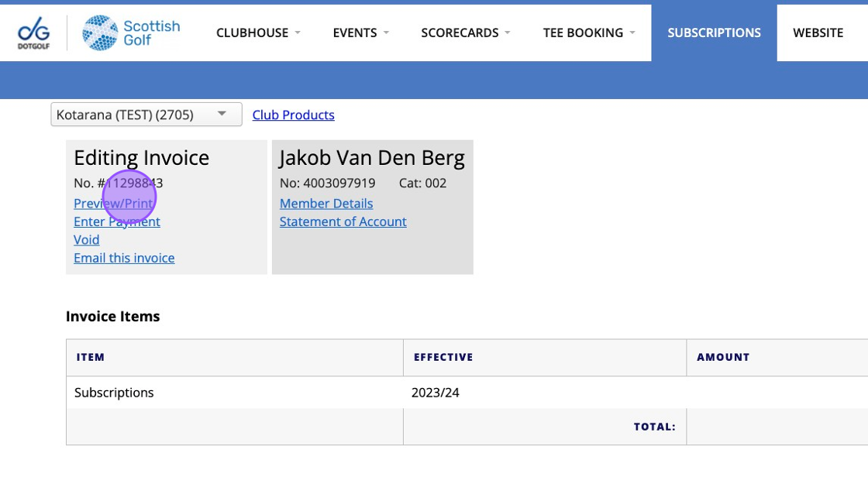Screen dimensions: 868x484
Task: Click the Effective column header
Action: pyautogui.click(x=443, y=357)
